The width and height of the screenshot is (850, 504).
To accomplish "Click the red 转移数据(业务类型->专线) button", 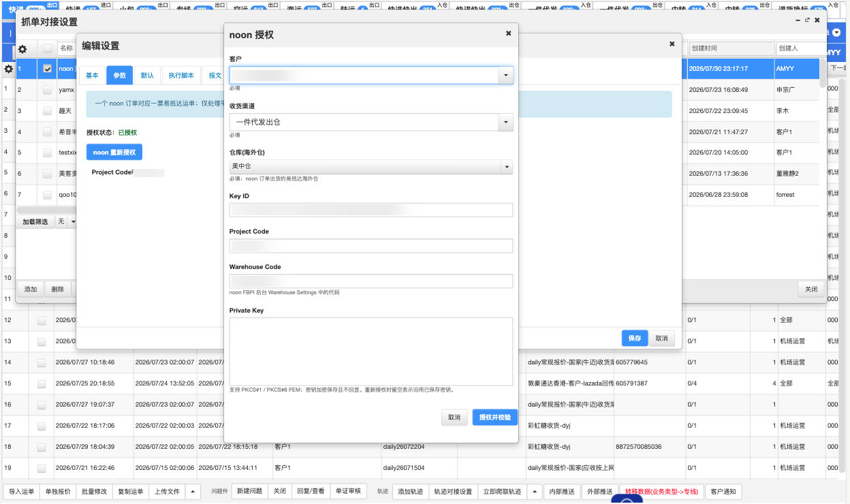I will point(661,492).
